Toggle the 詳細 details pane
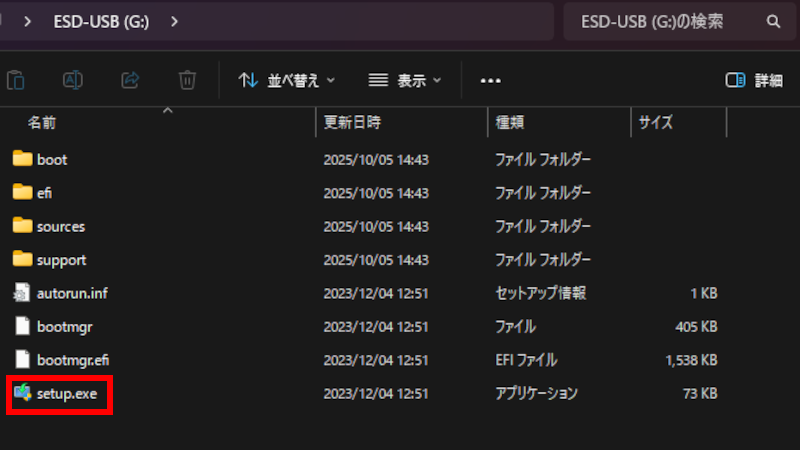This screenshot has height=450, width=800. [x=754, y=80]
